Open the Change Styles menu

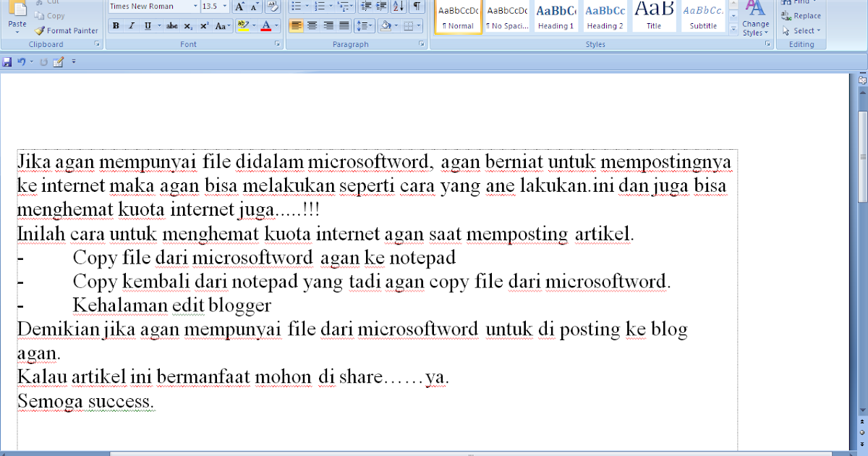coord(755,18)
